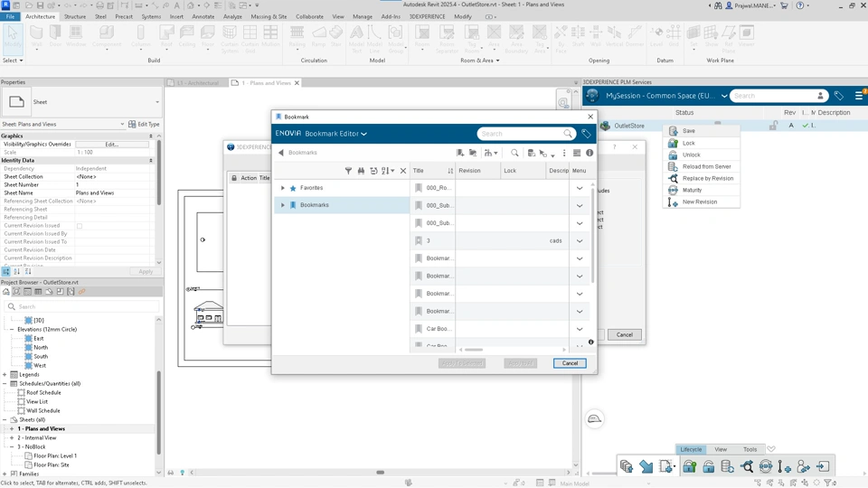Image resolution: width=868 pixels, height=488 pixels.
Task: Click Edit Type in Properties panel
Action: 144,125
